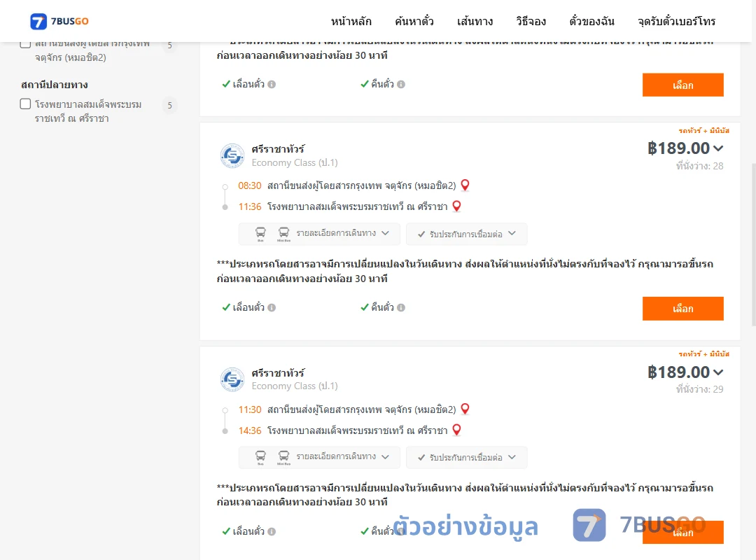Click info icon next to เลื่อนตั๋ว, 08:30 trip
Viewport: 756px width, 560px height.
point(272,308)
